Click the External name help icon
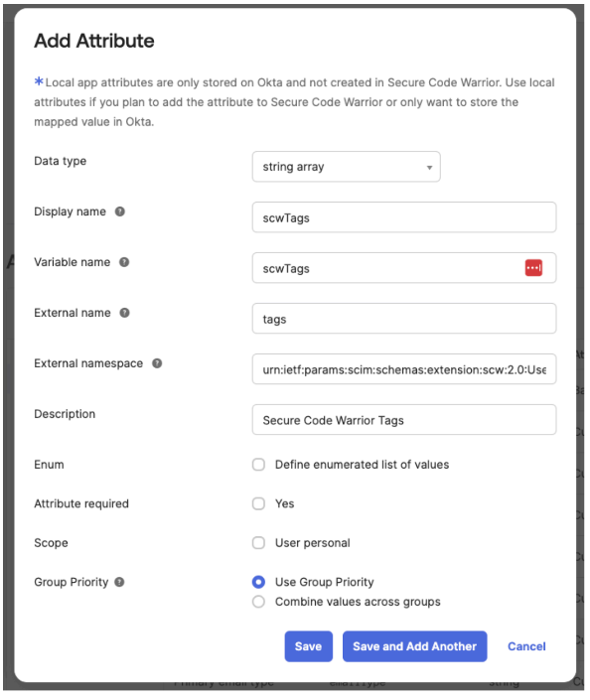 (x=124, y=313)
